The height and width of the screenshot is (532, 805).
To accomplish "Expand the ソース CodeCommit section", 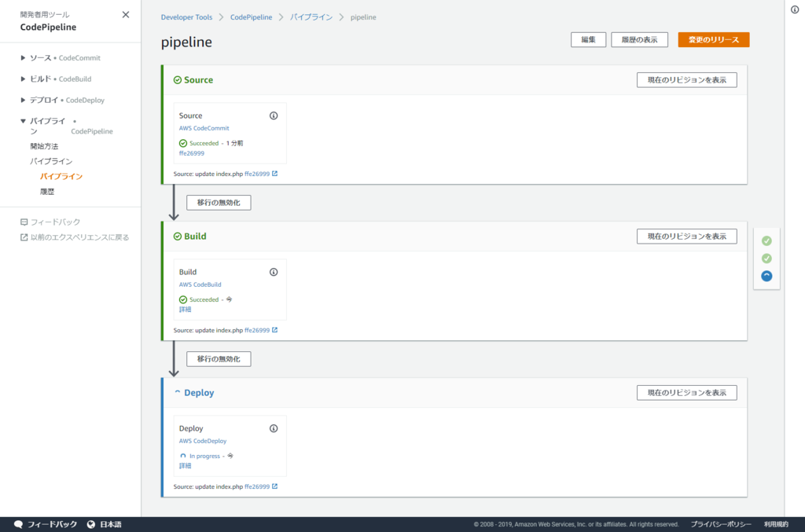I will click(23, 58).
